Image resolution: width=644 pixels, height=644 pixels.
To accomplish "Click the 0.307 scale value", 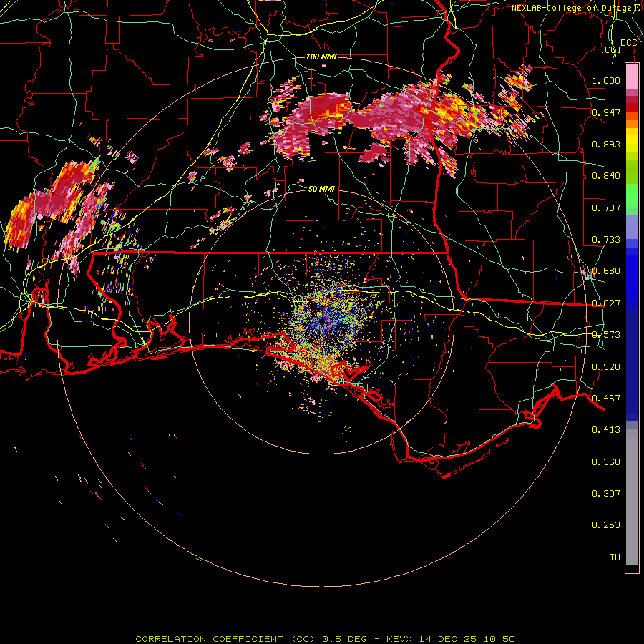I will pyautogui.click(x=606, y=494).
